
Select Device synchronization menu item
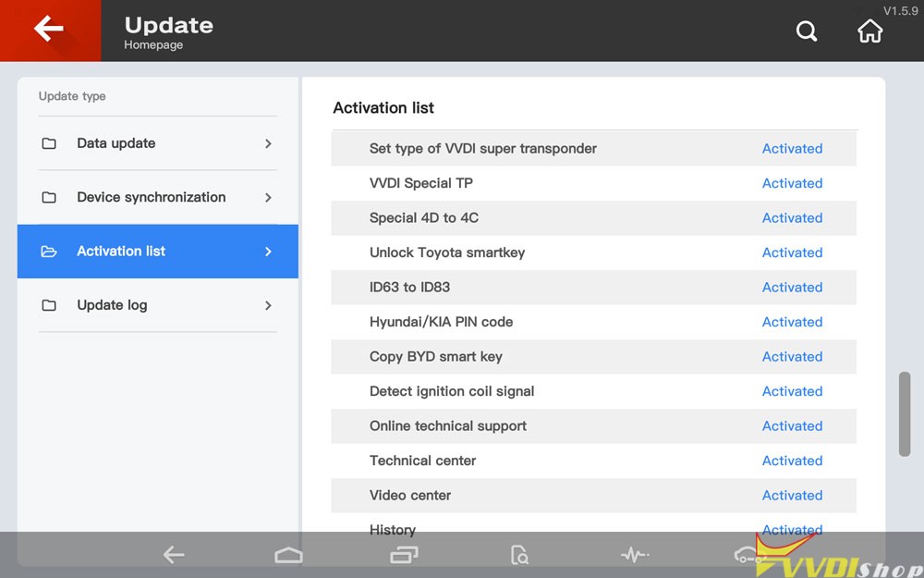pos(158,198)
